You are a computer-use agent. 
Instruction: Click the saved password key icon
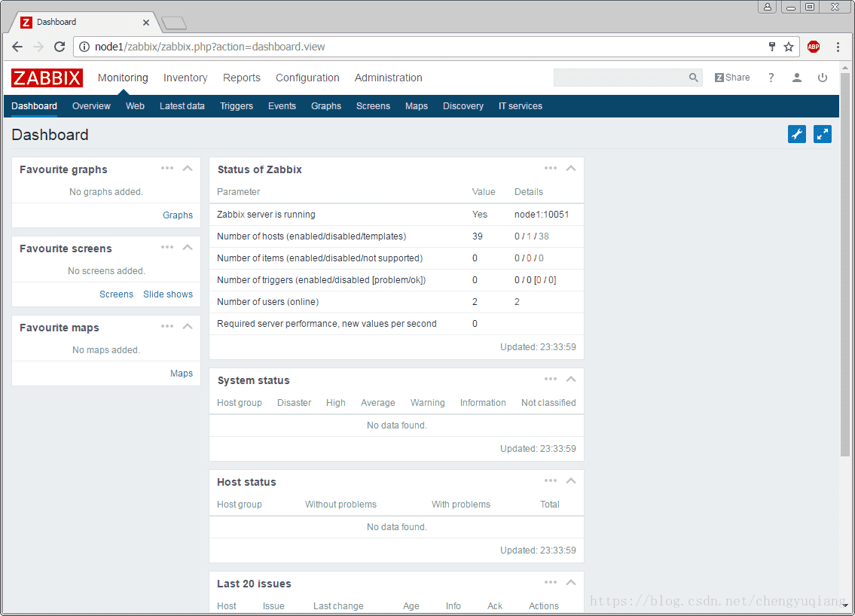772,47
